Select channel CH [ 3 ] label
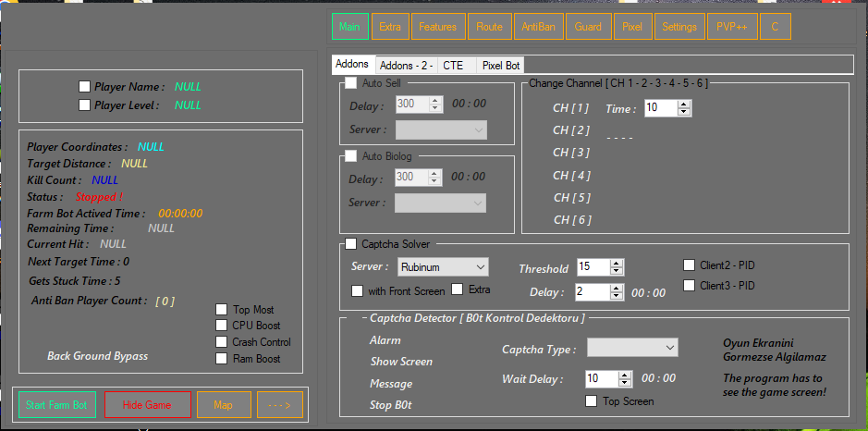The width and height of the screenshot is (868, 431). [x=571, y=153]
